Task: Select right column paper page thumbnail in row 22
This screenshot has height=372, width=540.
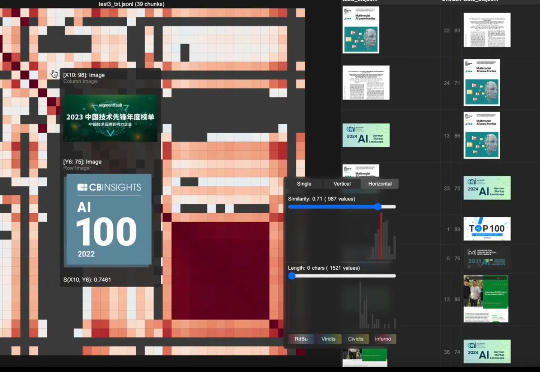Action: coord(487,30)
